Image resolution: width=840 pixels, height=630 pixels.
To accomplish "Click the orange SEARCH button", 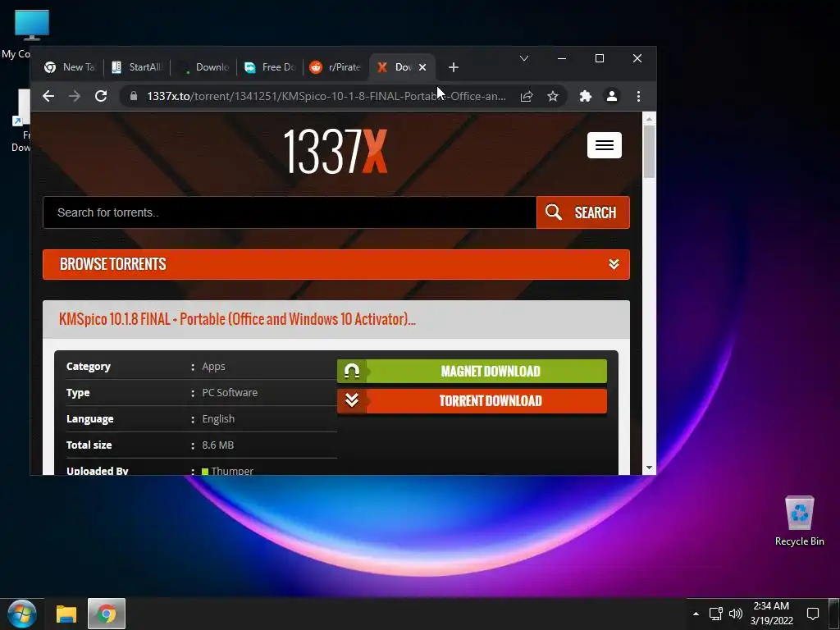I will (x=583, y=212).
